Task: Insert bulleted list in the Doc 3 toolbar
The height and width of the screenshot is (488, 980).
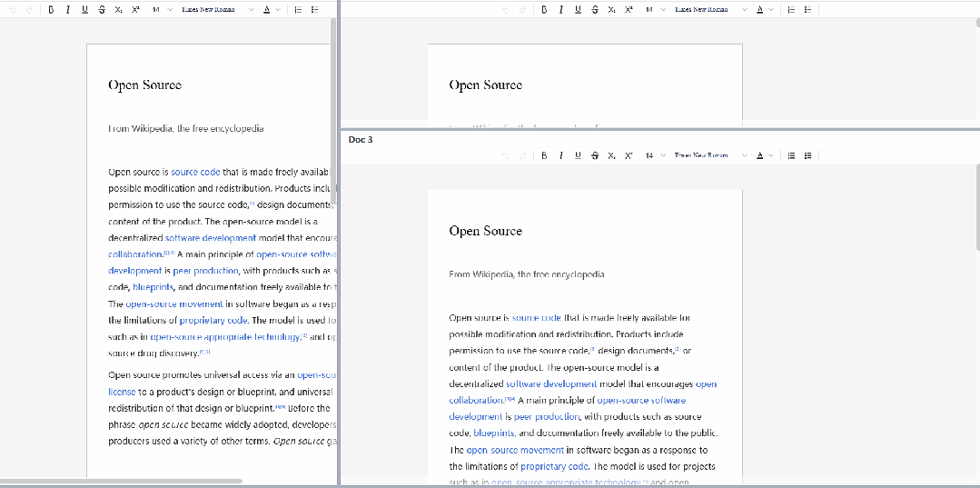Action: (808, 155)
